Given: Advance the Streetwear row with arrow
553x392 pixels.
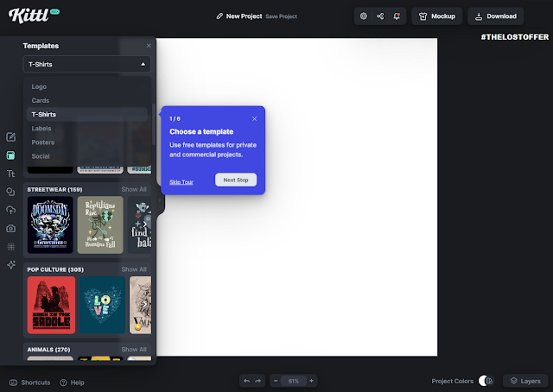Looking at the screenshot, I should coord(145,224).
